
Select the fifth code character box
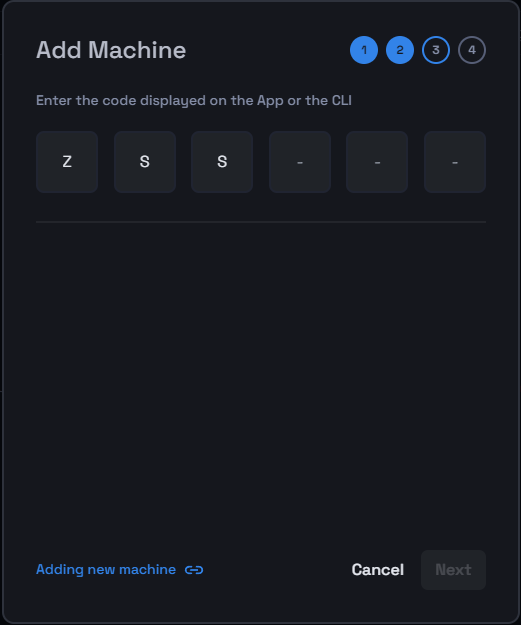377,162
